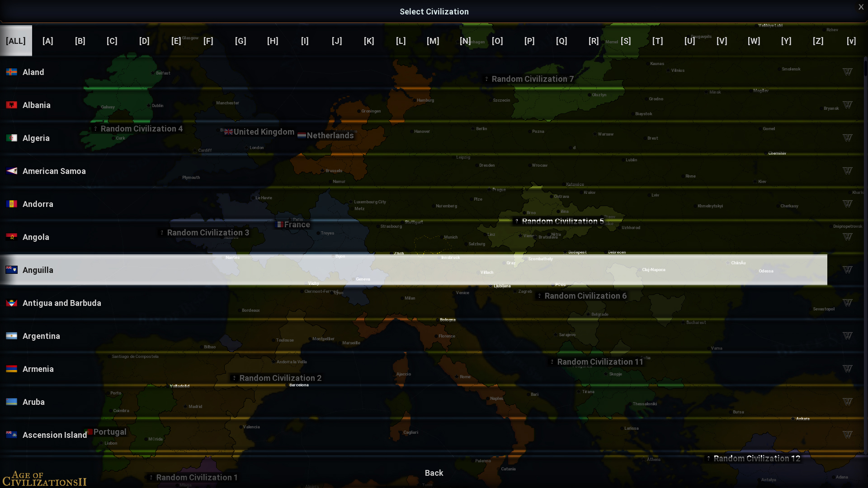The height and width of the screenshot is (488, 868).
Task: Close the Select Civilization dialog
Action: pos(861,7)
